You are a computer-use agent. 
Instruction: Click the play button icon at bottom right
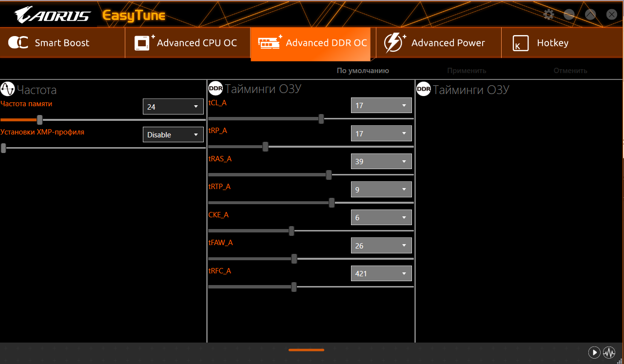(594, 352)
